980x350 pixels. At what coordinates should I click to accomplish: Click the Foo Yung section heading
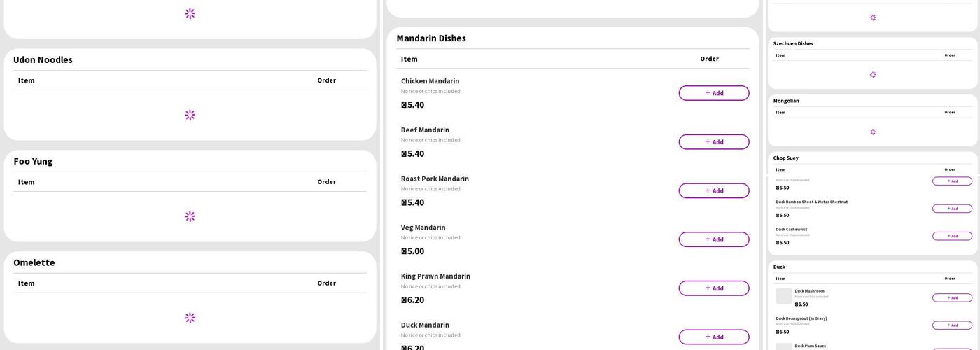pyautogui.click(x=33, y=161)
